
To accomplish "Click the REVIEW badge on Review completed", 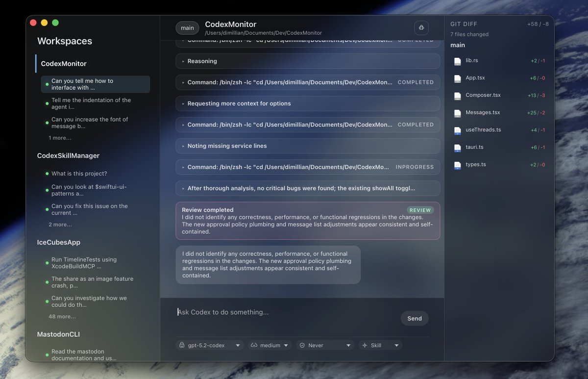I will click(x=420, y=210).
